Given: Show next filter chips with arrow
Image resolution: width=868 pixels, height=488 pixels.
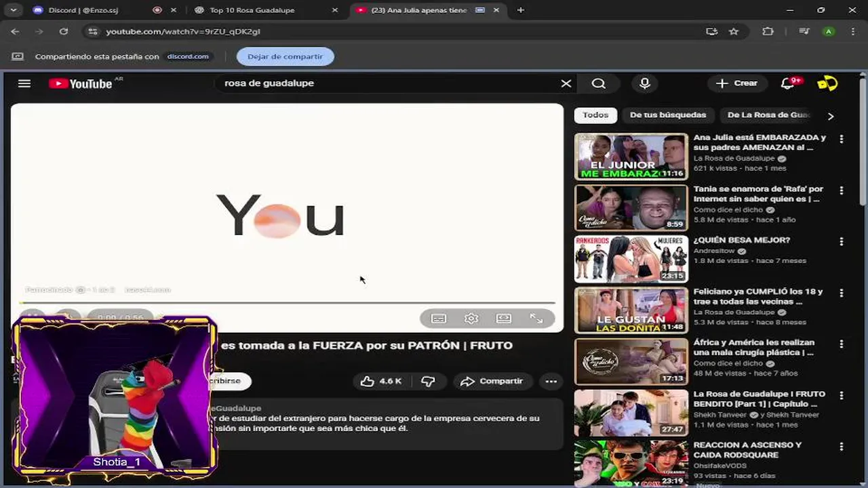Looking at the screenshot, I should (x=831, y=116).
